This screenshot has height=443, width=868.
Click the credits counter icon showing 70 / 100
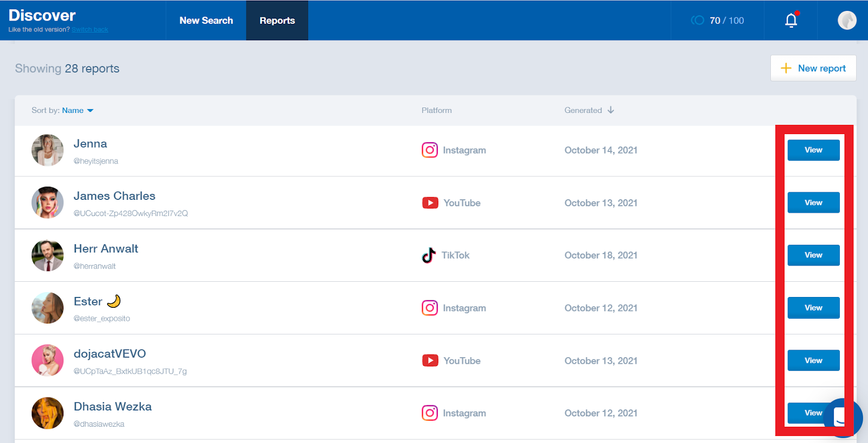pyautogui.click(x=698, y=20)
